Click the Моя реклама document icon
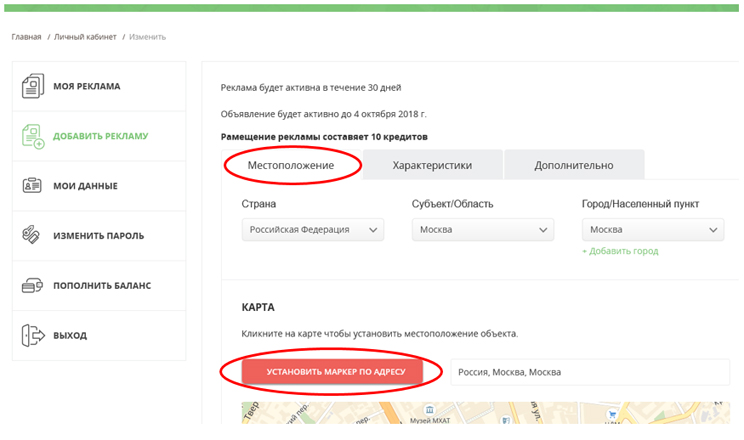The height and width of the screenshot is (440, 744). pos(33,87)
